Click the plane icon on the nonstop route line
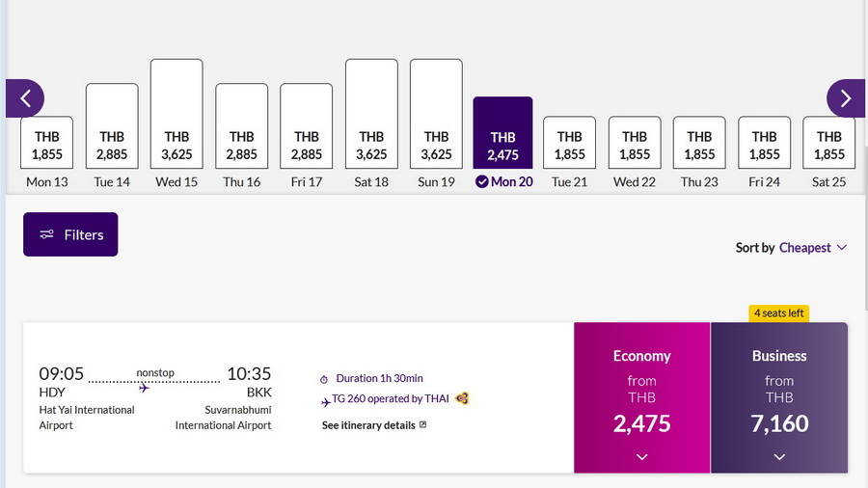The image size is (868, 488). pos(144,388)
